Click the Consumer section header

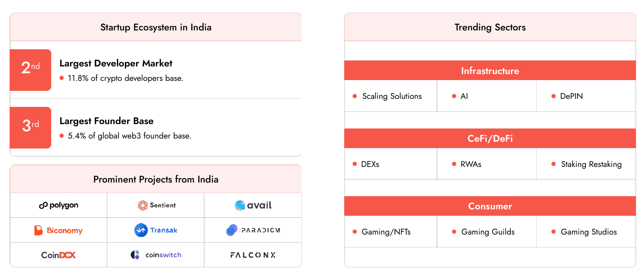point(490,206)
